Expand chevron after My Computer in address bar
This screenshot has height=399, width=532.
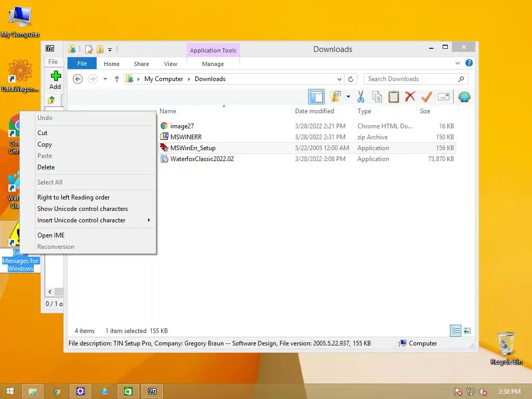tap(189, 79)
